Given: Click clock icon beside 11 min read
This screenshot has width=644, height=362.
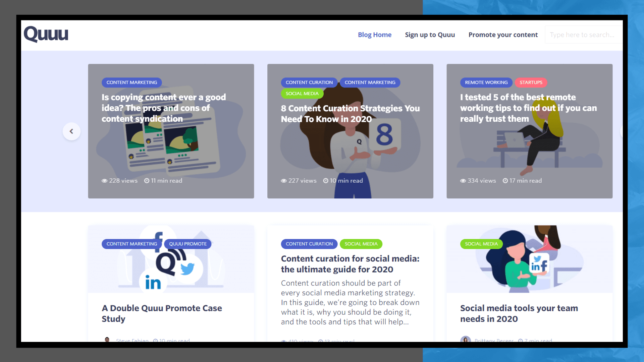Looking at the screenshot, I should coord(147,181).
